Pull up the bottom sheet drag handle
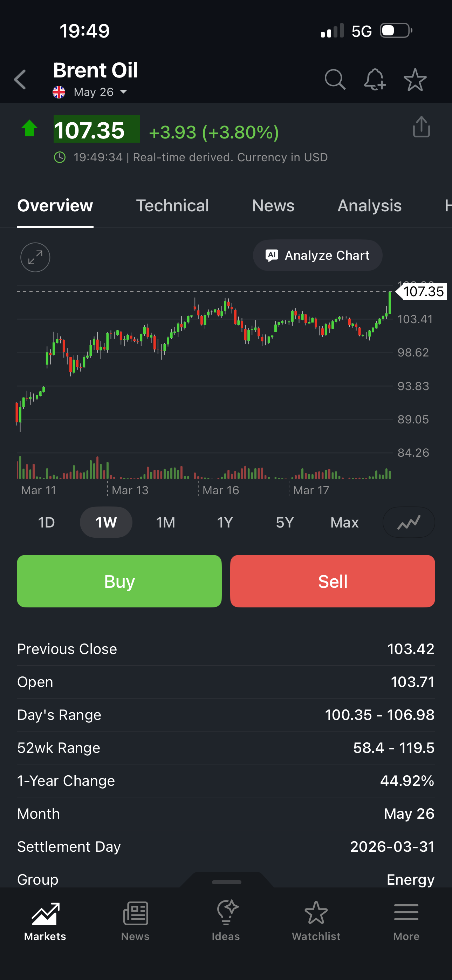 point(226,882)
